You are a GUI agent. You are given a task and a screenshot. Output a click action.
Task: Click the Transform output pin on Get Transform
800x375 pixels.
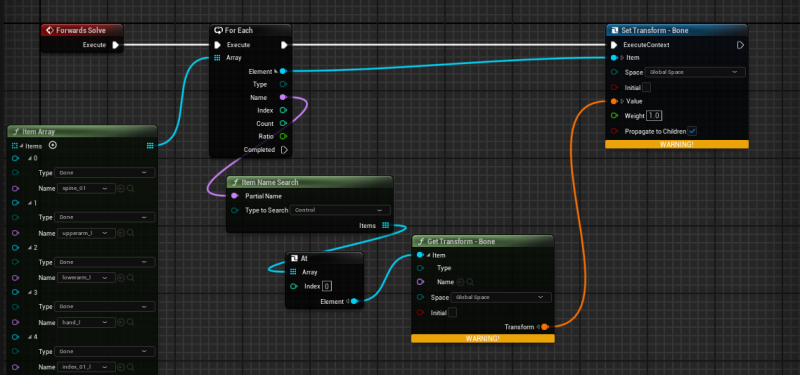click(544, 327)
